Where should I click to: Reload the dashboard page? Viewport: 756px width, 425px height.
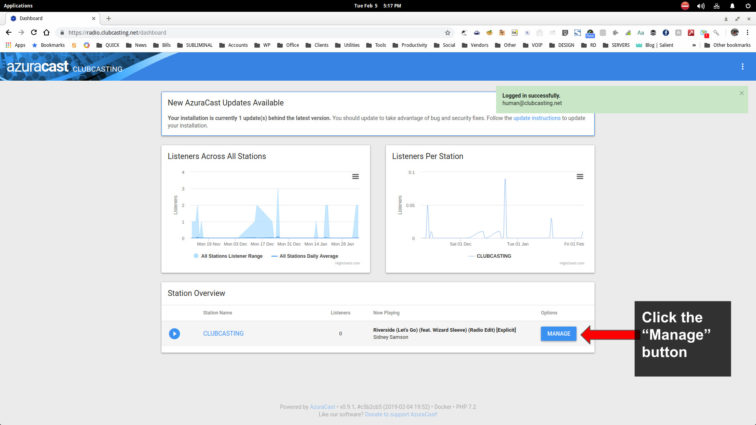click(34, 32)
